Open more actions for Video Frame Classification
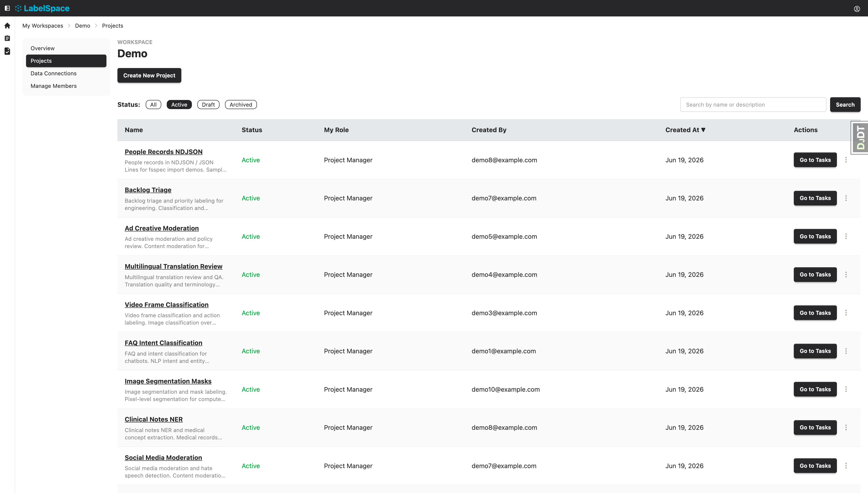The image size is (868, 493). point(846,313)
